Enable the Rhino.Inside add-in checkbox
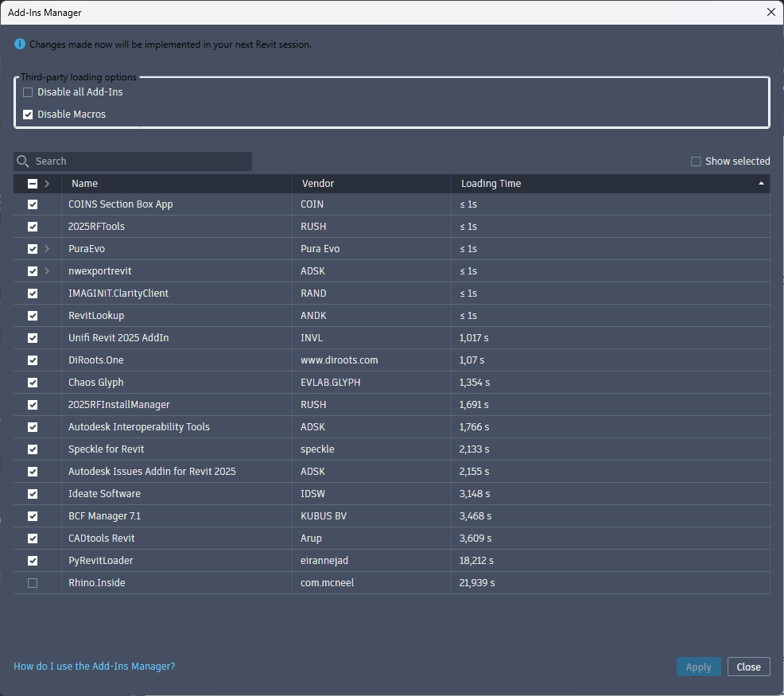 pyautogui.click(x=33, y=583)
